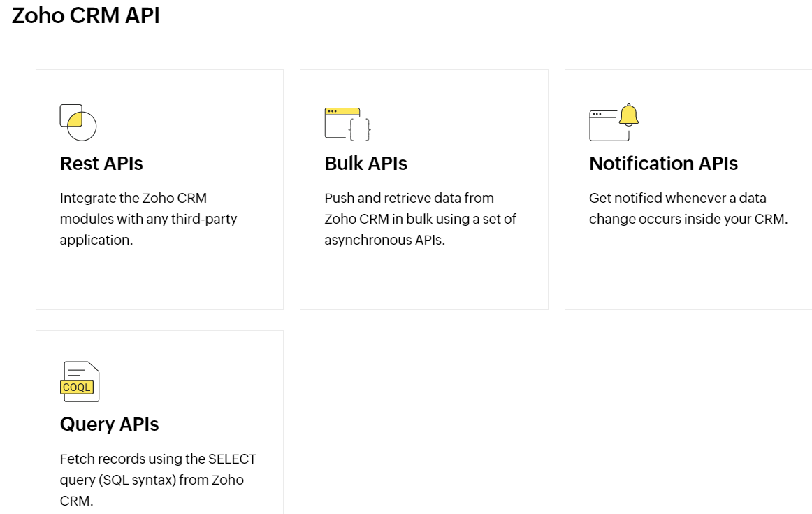Click the Bulk APIs browser braces icon
812x514 pixels.
click(x=347, y=124)
